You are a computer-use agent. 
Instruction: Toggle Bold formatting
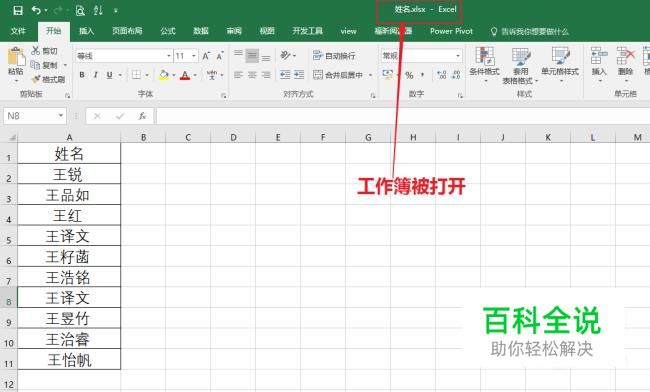[x=82, y=75]
